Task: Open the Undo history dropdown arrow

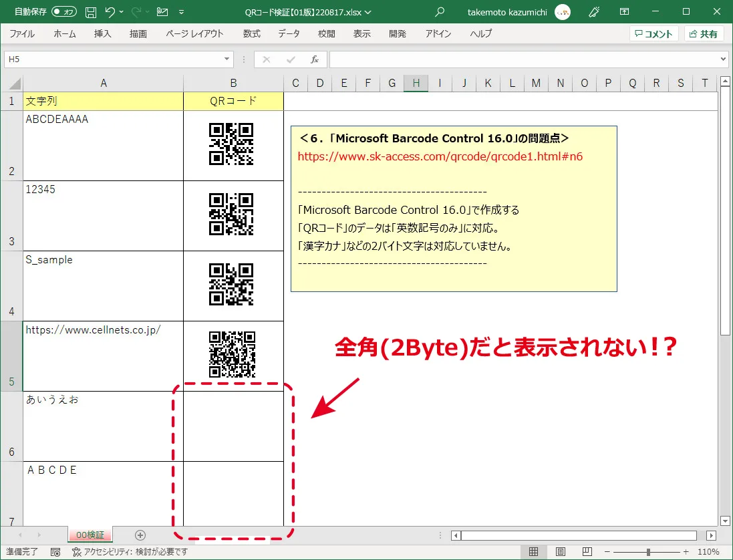Action: (x=122, y=12)
